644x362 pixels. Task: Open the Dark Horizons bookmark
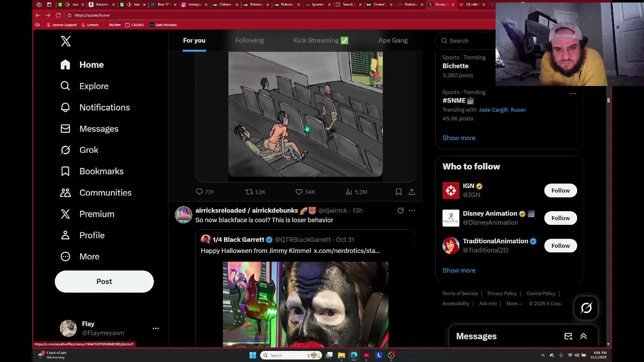(x=163, y=25)
